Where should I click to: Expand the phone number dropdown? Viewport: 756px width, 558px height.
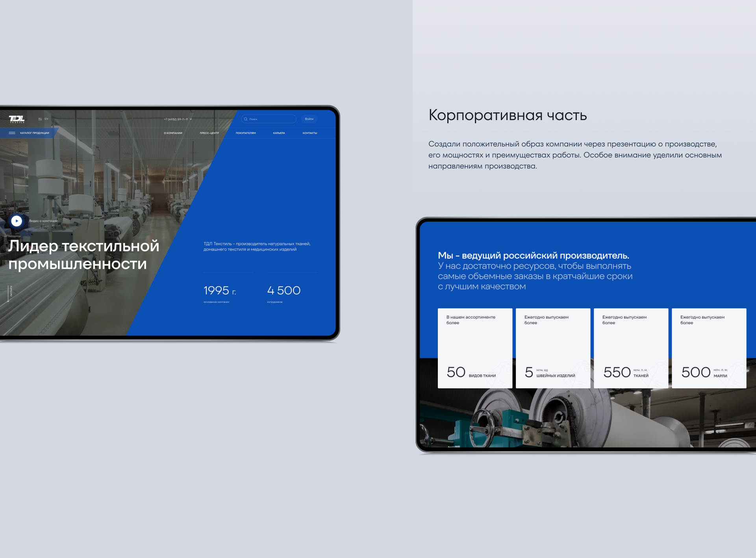191,119
